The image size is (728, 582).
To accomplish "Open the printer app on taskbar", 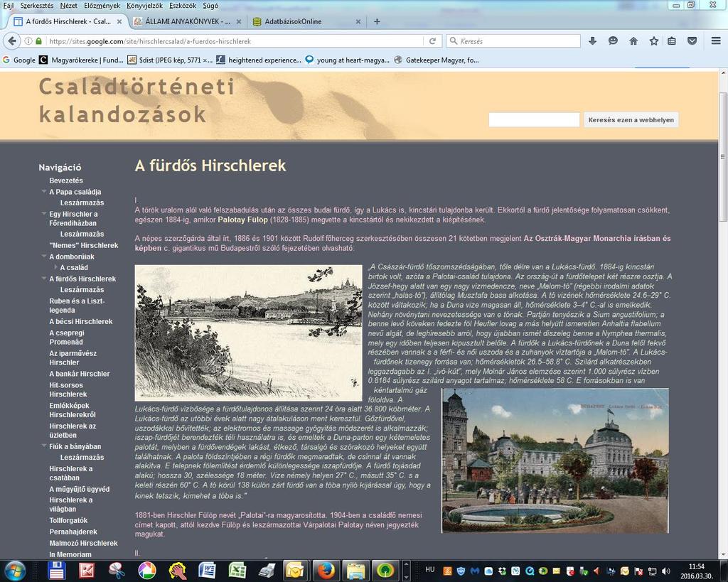I will (267, 571).
